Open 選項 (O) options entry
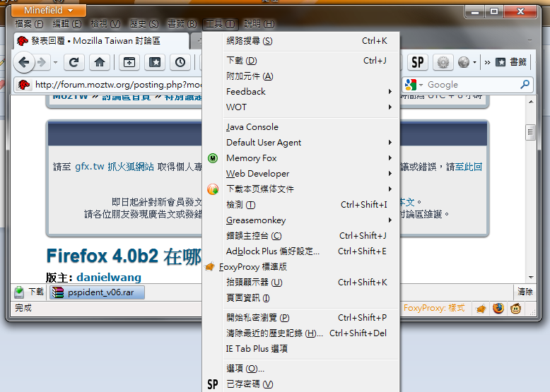The height and width of the screenshot is (392, 550). 301,369
